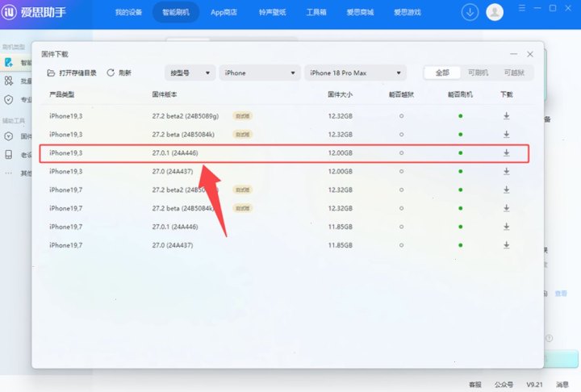Open the sort by model dropdown
This screenshot has height=392, width=581.
coord(190,73)
